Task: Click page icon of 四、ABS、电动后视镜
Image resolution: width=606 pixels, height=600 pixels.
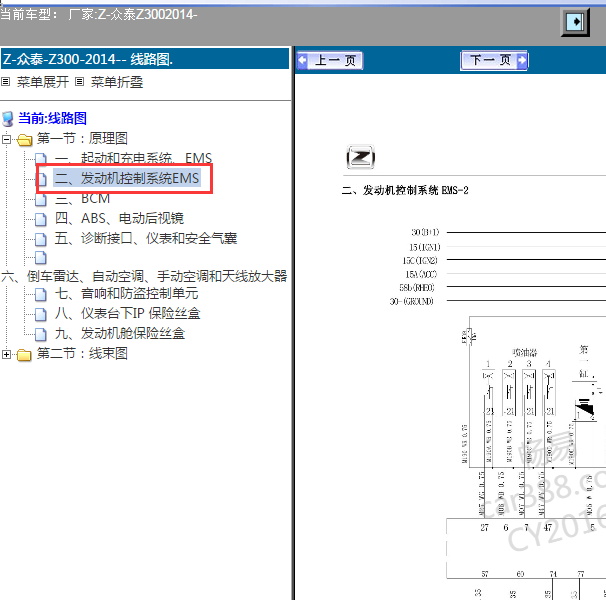Action: pyautogui.click(x=41, y=219)
